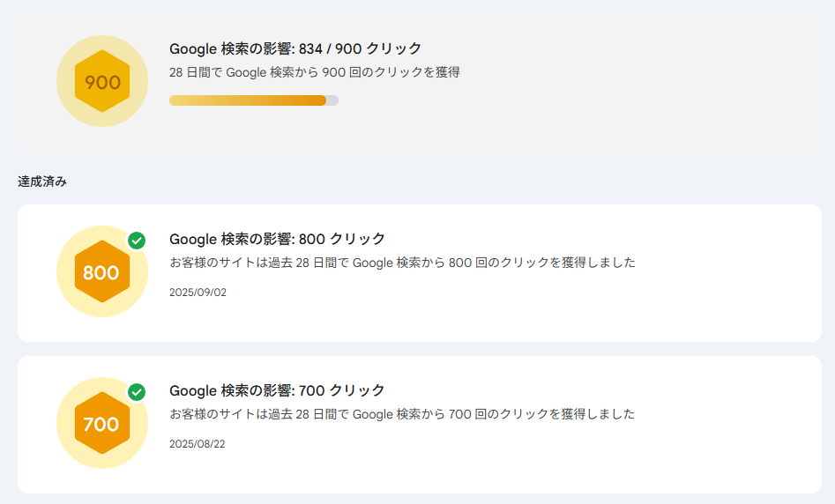Click the 900 clicks hexagon badge
Viewport: 835px width, 504px height.
click(102, 82)
